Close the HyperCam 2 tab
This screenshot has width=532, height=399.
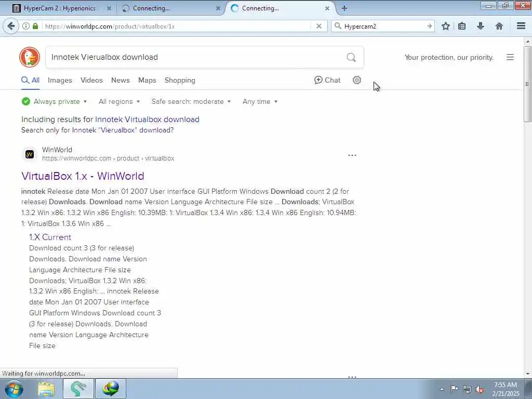(109, 8)
